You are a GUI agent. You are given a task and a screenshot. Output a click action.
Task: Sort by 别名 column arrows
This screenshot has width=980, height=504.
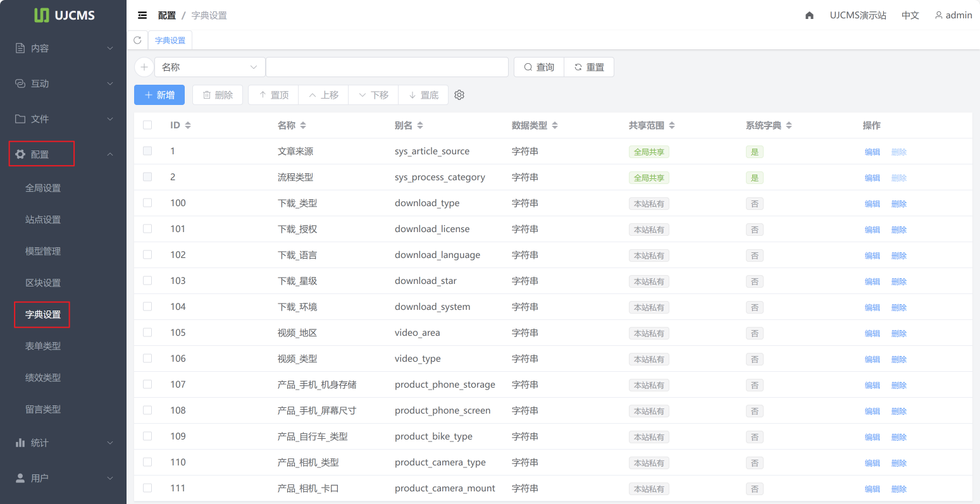[420, 125]
